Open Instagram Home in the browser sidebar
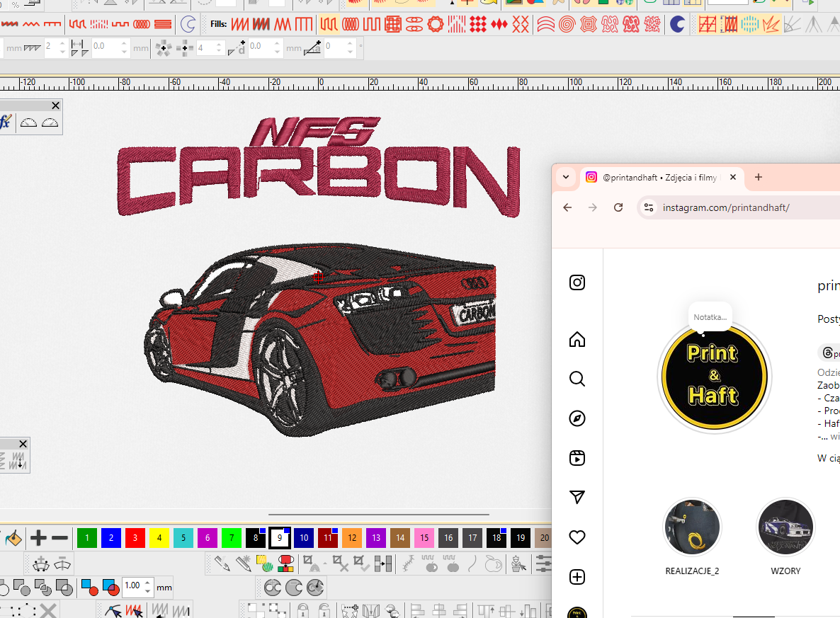Image resolution: width=840 pixels, height=618 pixels. click(x=577, y=339)
